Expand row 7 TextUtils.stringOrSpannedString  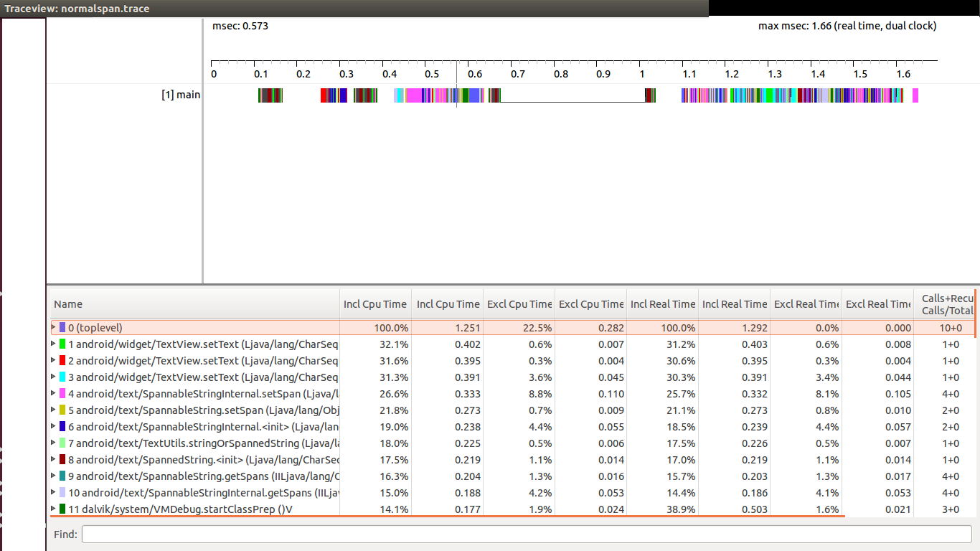pyautogui.click(x=53, y=443)
